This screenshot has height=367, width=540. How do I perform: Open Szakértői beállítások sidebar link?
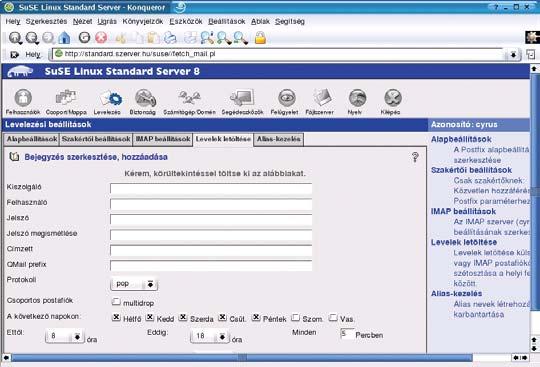471,170
